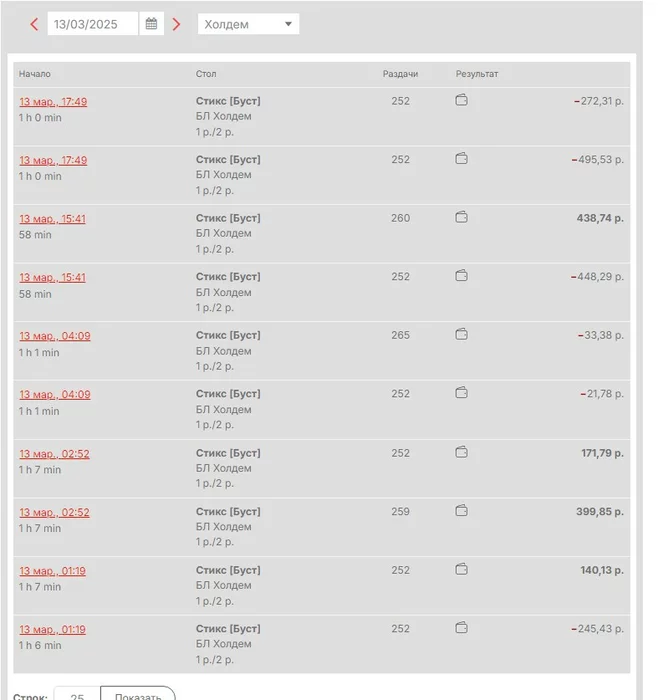This screenshot has width=658, height=700.
Task: Open the 04:09 session with −21,78 р. result
Action: pos(55,394)
